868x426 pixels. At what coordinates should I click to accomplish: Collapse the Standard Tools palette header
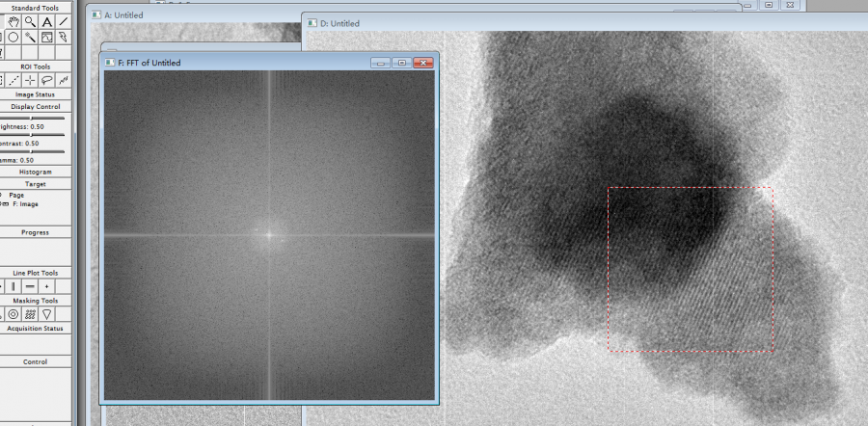(35, 8)
